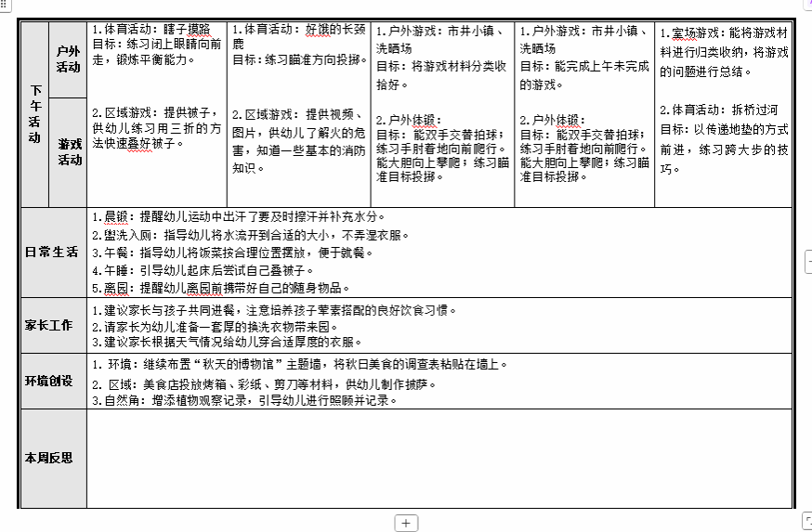Click the 本周反思 row header
This screenshot has width=812, height=532.
(x=52, y=459)
